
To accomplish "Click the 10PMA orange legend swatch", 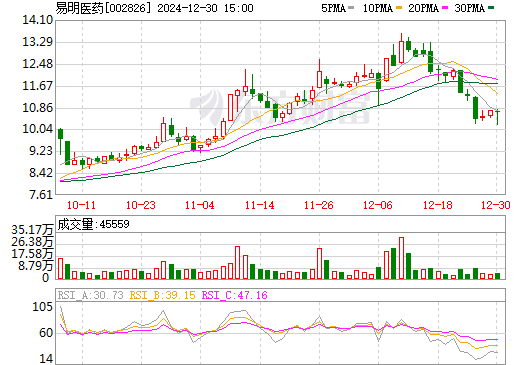I will pyautogui.click(x=399, y=8).
